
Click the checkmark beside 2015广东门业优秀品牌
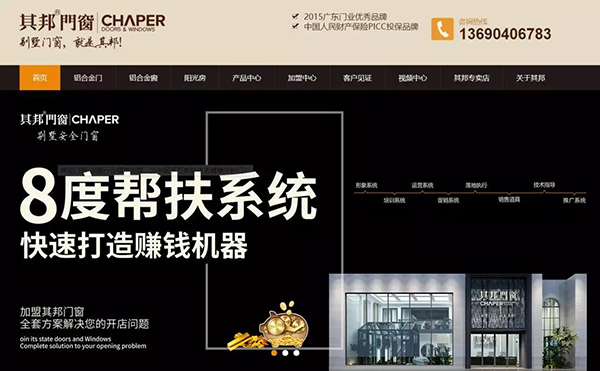(x=295, y=16)
